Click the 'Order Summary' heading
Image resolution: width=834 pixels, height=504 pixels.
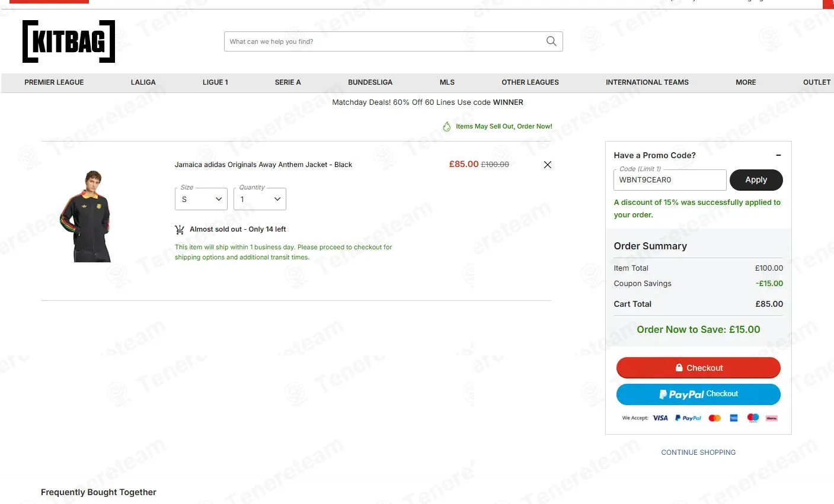click(650, 246)
